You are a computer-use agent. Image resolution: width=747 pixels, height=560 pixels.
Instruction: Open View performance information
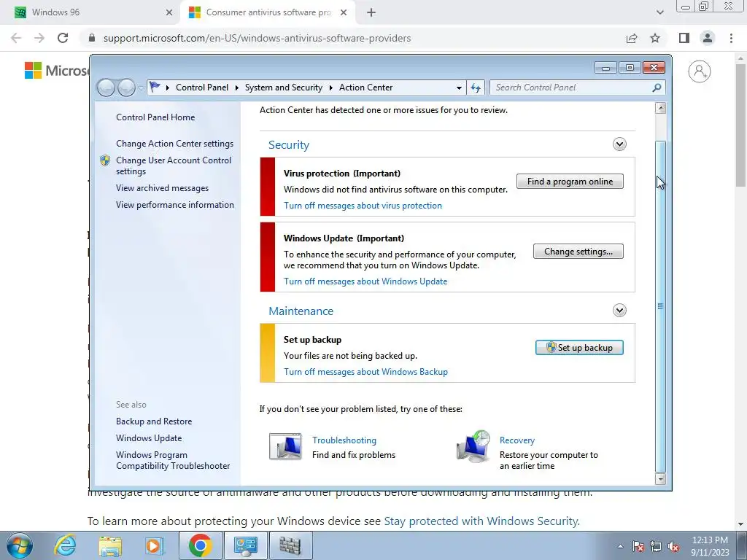coord(175,205)
